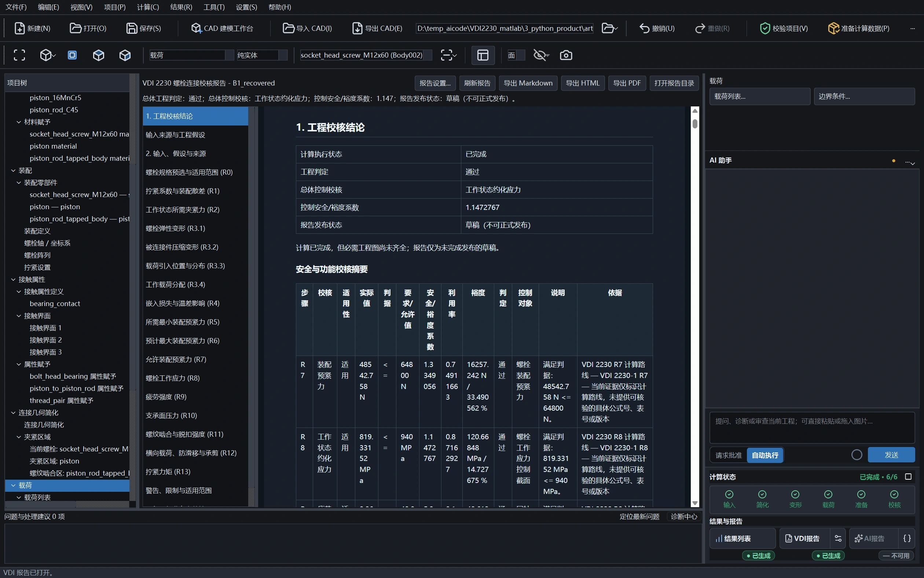The height and width of the screenshot is (578, 924).
Task: Click the checkbox beside 已完成 6/6
Action: pos(908,477)
